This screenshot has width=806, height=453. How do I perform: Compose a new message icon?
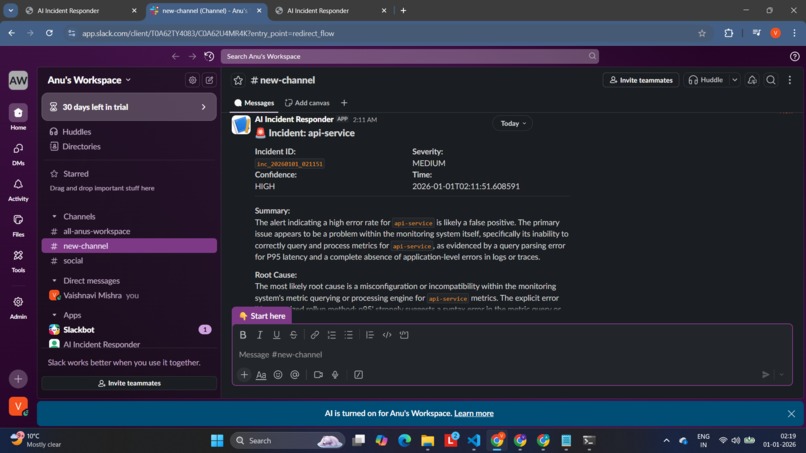point(209,80)
